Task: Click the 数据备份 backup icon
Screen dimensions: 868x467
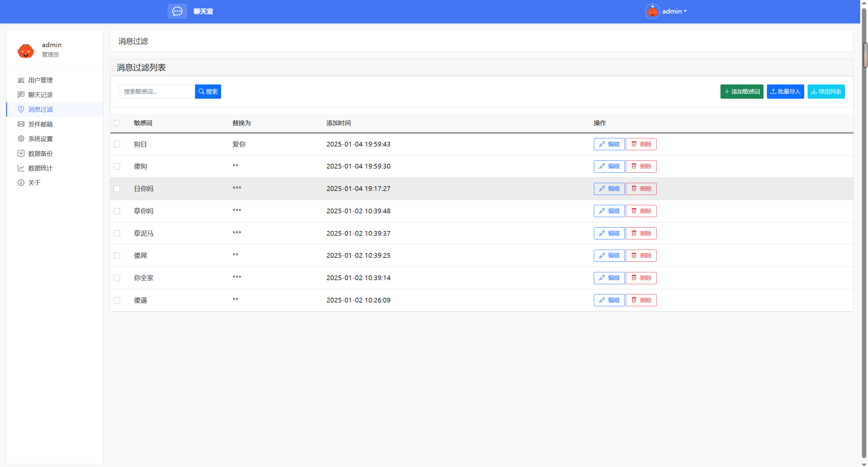Action: coord(21,153)
